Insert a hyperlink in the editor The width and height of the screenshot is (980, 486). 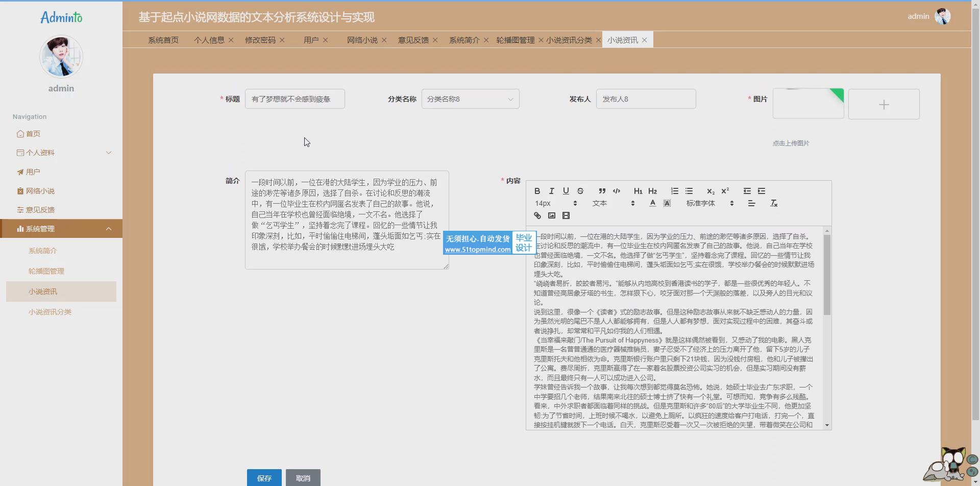point(537,215)
